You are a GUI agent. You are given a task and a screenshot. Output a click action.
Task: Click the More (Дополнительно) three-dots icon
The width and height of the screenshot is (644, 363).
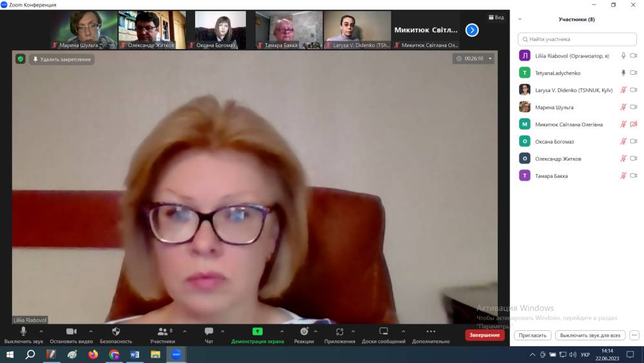tap(431, 331)
